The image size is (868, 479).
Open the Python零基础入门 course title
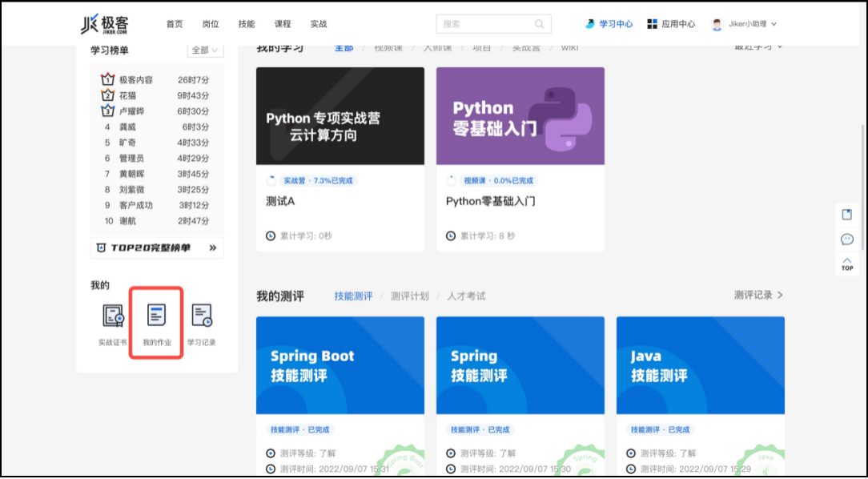(x=491, y=202)
